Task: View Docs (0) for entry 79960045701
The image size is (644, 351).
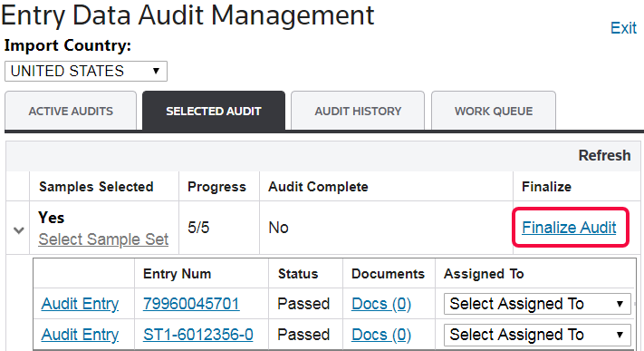Action: click(x=381, y=304)
